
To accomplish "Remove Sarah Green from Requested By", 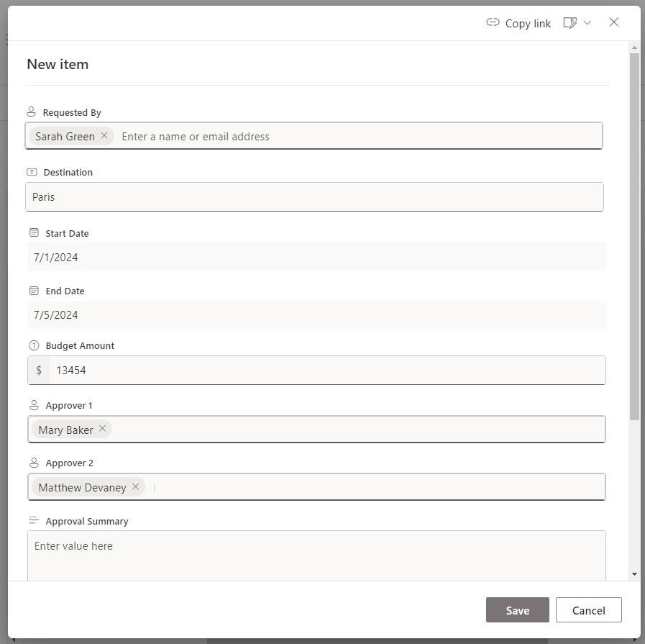I will [x=104, y=135].
